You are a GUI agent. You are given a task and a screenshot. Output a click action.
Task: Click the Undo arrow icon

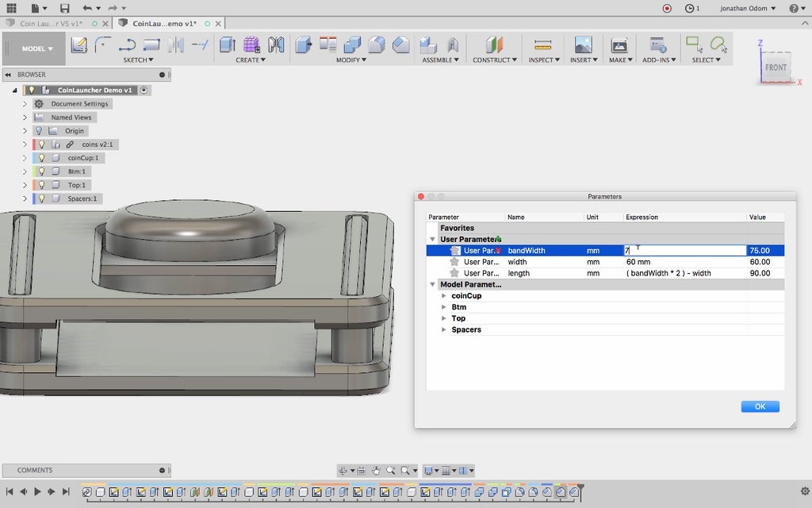pos(87,8)
